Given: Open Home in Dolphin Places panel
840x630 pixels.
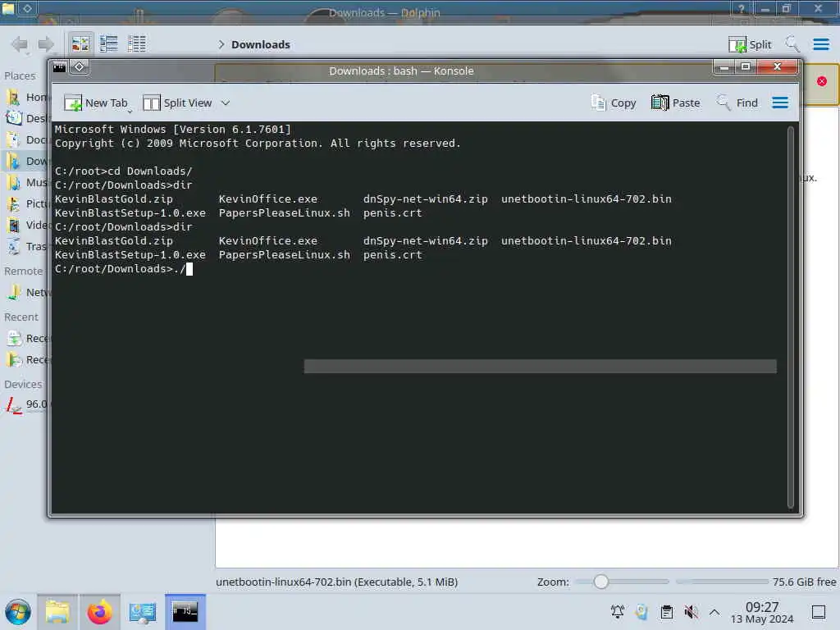Looking at the screenshot, I should point(25,97).
